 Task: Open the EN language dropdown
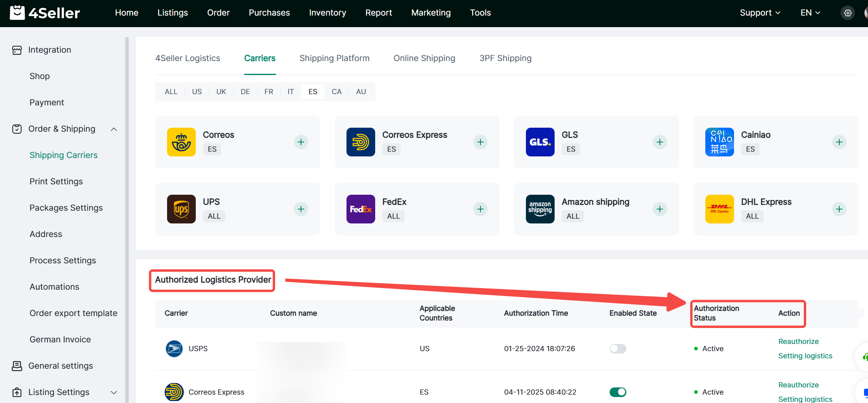tap(810, 13)
